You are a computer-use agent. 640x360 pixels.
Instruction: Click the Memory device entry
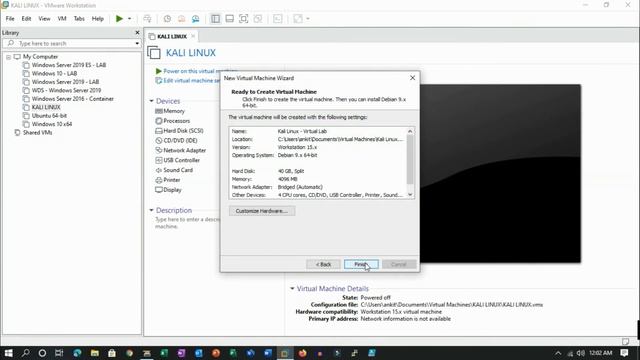point(174,111)
